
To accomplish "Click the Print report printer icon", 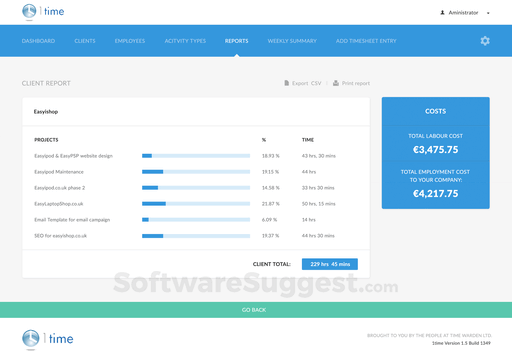I will 336,83.
